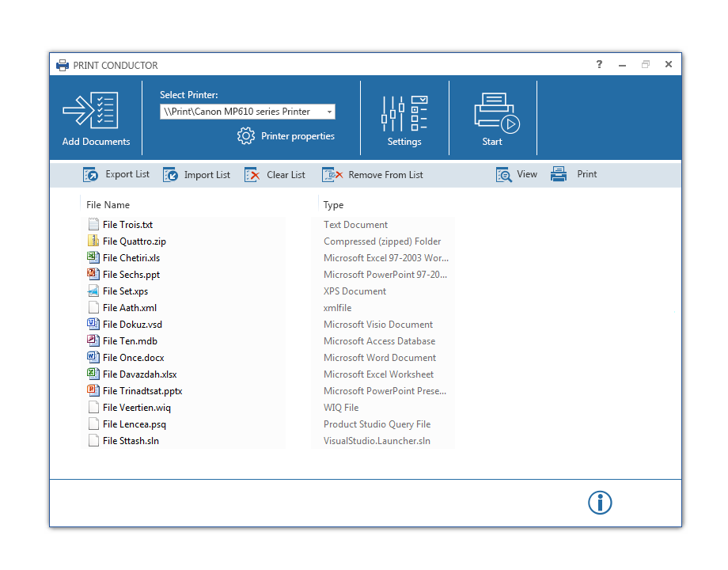Clear List toolbar icon

pos(252,175)
